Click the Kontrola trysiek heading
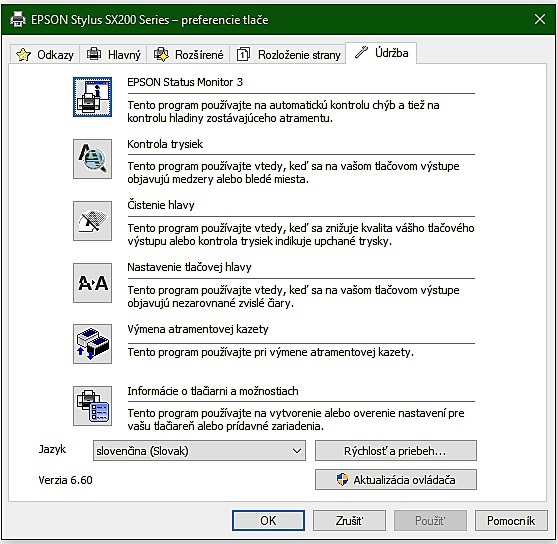Image resolution: width=558 pixels, height=544 pixels. [165, 144]
